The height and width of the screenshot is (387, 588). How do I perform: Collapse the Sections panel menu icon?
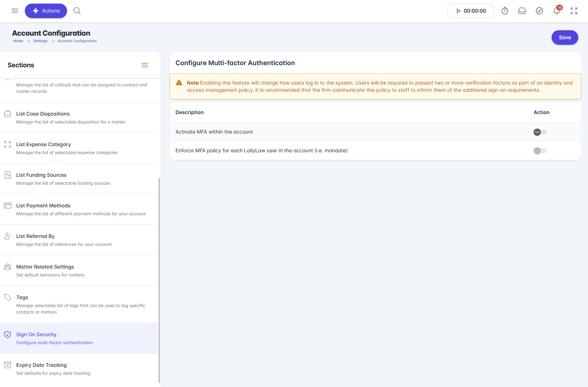coord(145,65)
